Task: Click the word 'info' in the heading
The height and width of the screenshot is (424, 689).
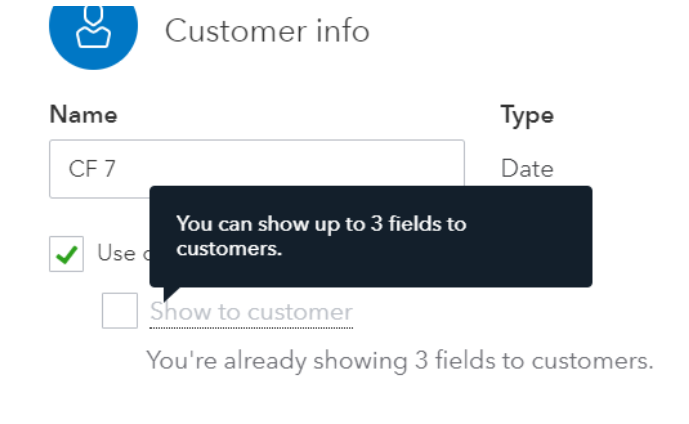Action: click(339, 31)
